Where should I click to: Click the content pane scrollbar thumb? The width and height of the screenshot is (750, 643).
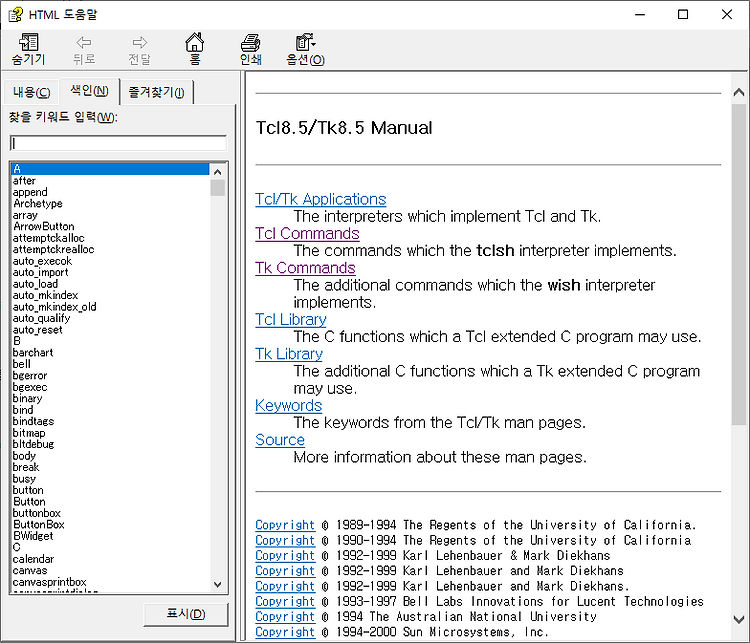coord(739,264)
